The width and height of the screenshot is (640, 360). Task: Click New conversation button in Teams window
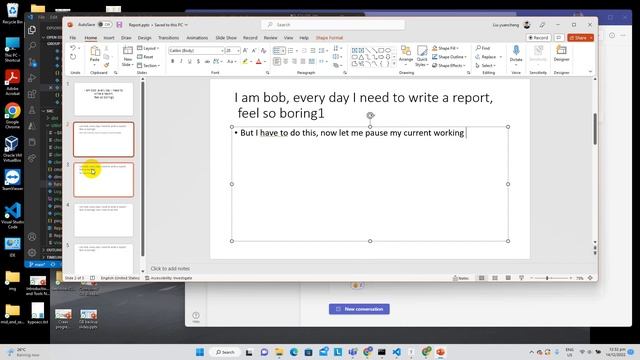(x=359, y=309)
